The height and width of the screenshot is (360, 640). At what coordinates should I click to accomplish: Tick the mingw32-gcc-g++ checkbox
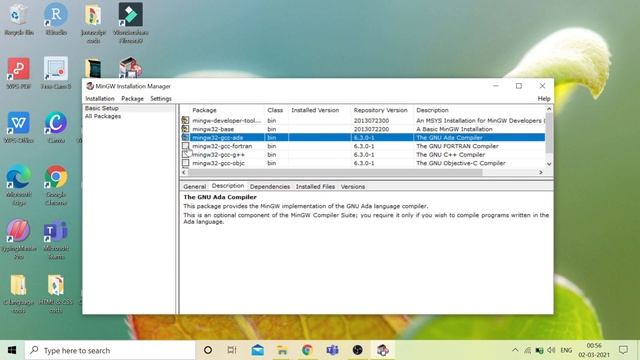point(185,154)
